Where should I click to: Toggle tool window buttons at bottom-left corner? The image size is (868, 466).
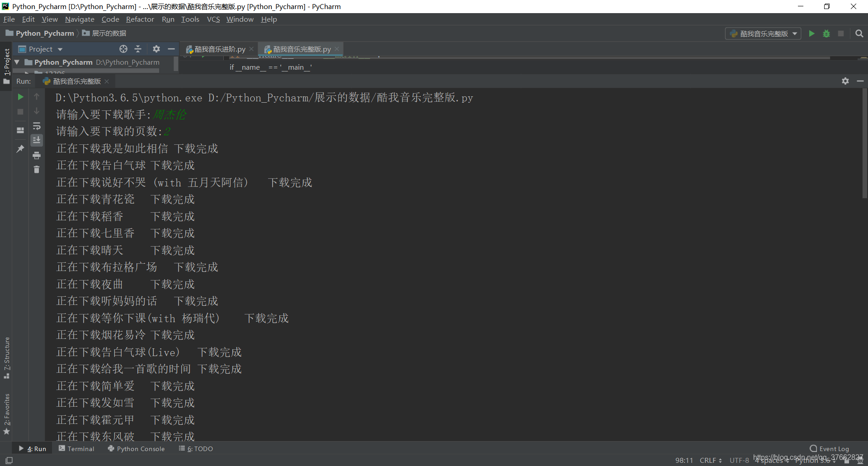[9, 460]
